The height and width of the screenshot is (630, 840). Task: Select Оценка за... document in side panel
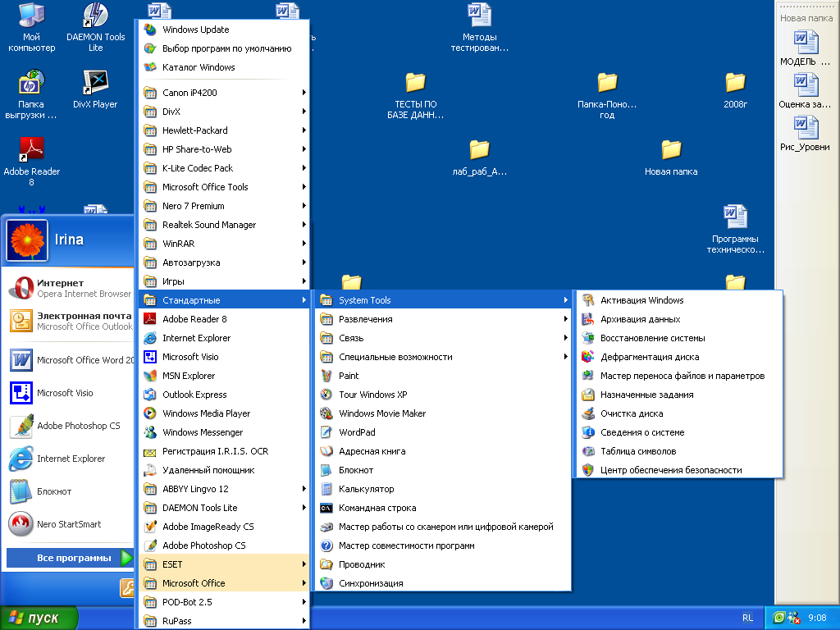(806, 90)
